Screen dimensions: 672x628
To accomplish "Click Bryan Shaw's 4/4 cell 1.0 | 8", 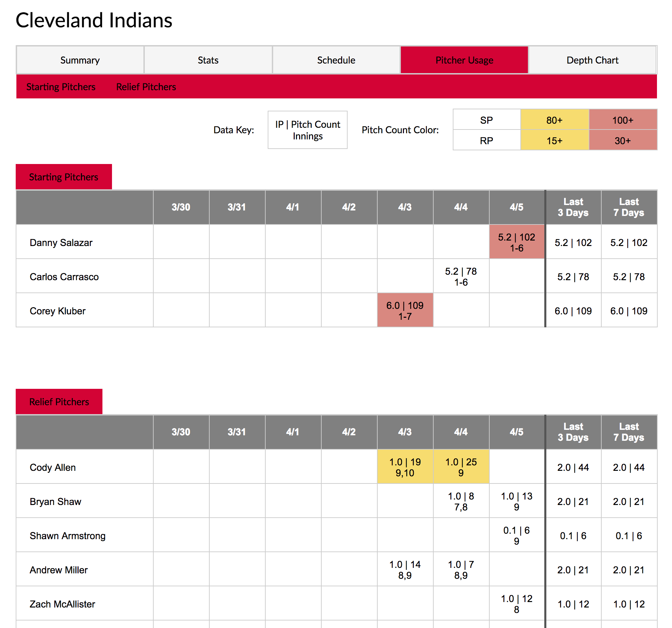I will pyautogui.click(x=461, y=501).
